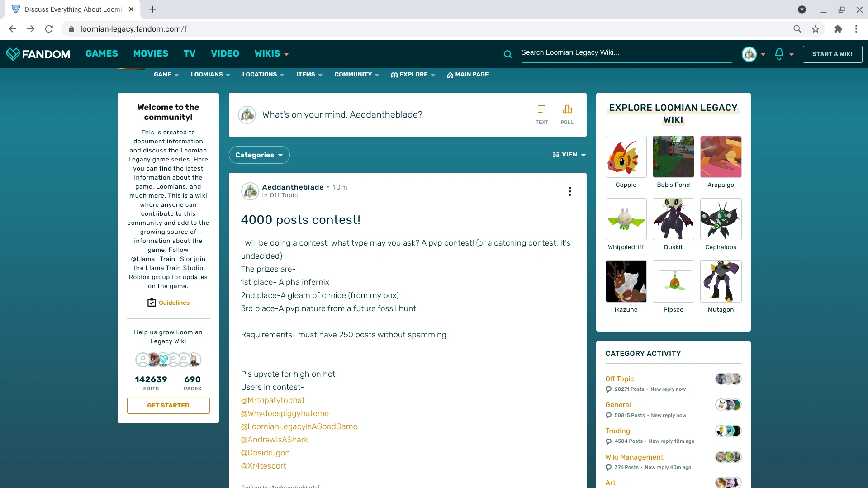Click the GET STARTED button
Screen dimensions: 868x488
coord(168,405)
